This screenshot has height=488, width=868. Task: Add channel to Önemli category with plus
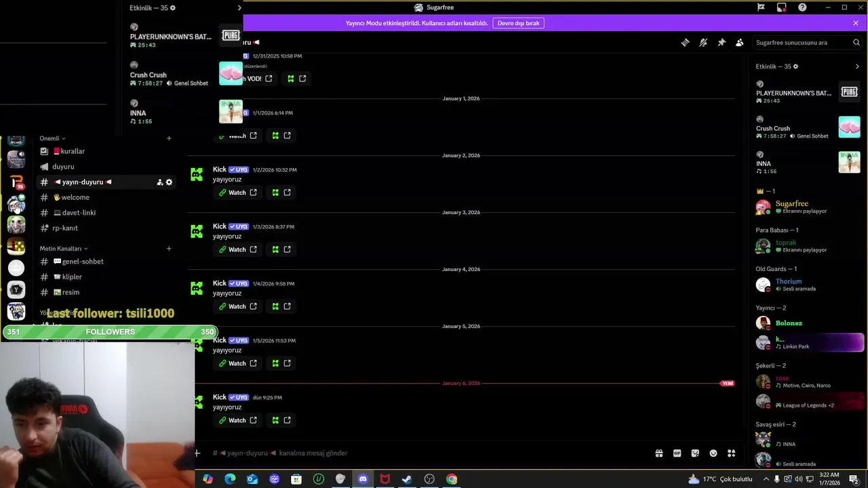169,138
